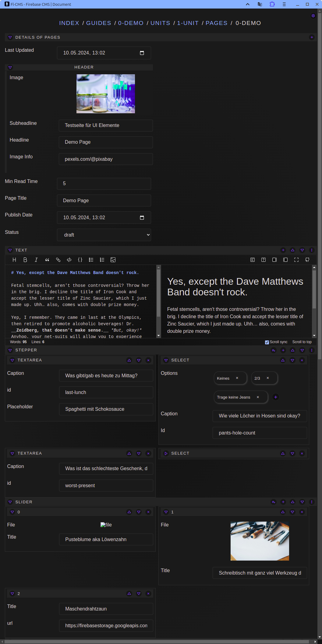Collapse Details of Pages section

click(10, 37)
